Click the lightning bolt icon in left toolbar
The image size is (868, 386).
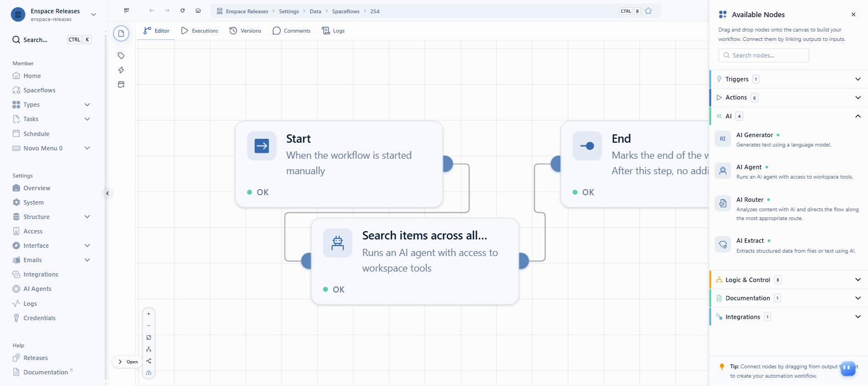pyautogui.click(x=121, y=70)
